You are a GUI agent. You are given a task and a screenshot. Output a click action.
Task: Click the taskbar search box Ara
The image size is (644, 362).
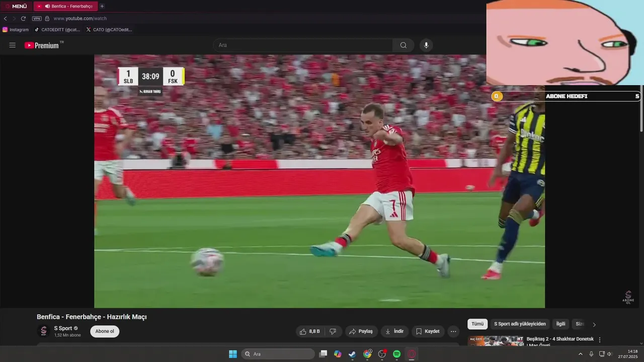tap(278, 354)
